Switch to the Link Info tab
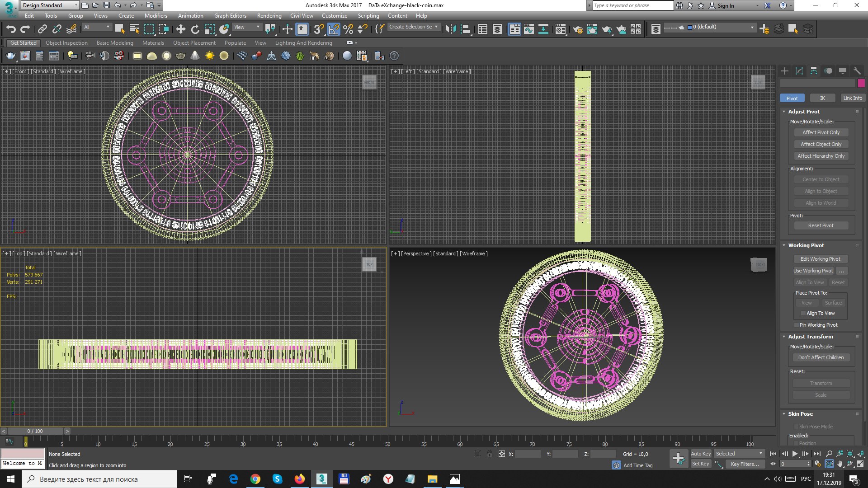This screenshot has height=488, width=868. (x=853, y=98)
